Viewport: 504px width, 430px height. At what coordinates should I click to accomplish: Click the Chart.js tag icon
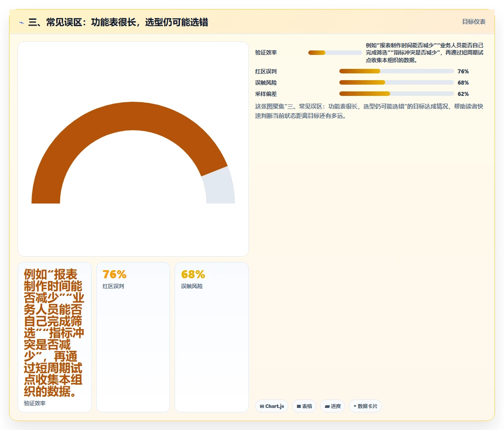point(261,406)
